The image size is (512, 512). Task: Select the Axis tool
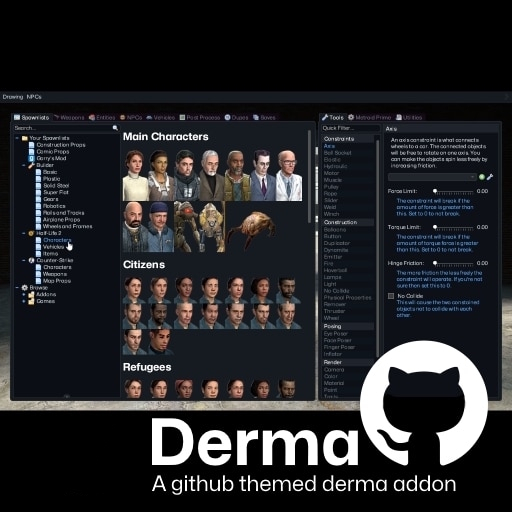tap(329, 146)
